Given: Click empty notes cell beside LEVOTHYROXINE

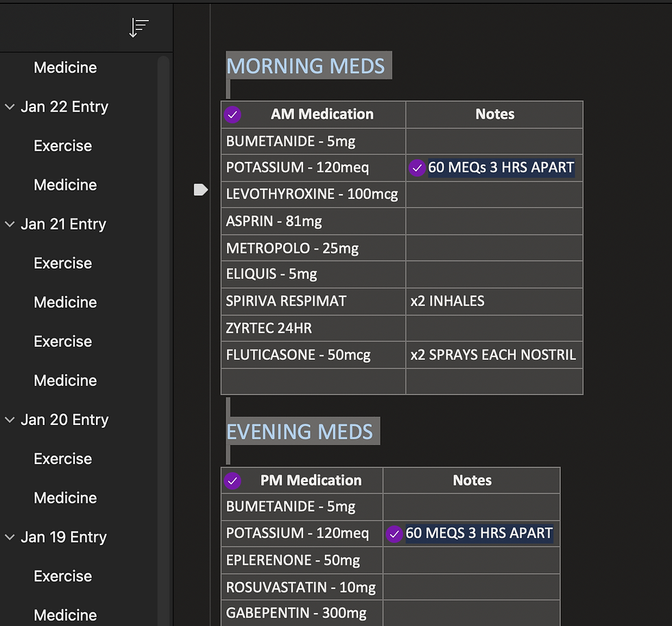Looking at the screenshot, I should (494, 194).
